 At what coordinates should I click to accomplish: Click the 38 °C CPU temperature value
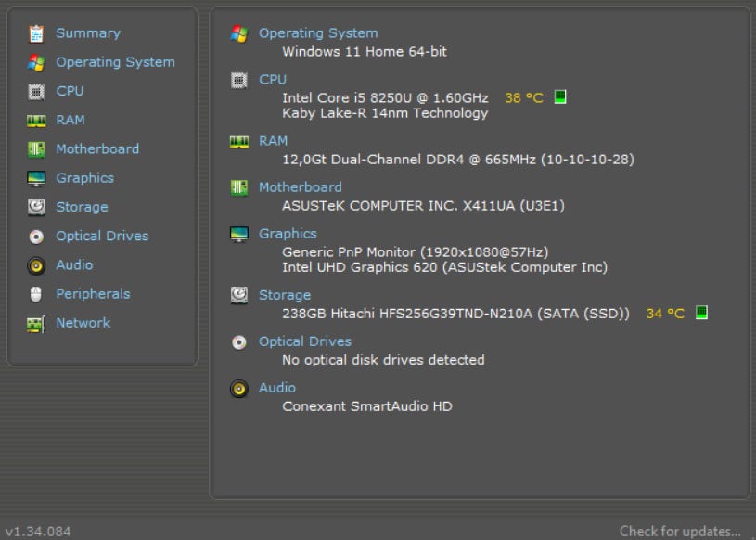pyautogui.click(x=523, y=97)
